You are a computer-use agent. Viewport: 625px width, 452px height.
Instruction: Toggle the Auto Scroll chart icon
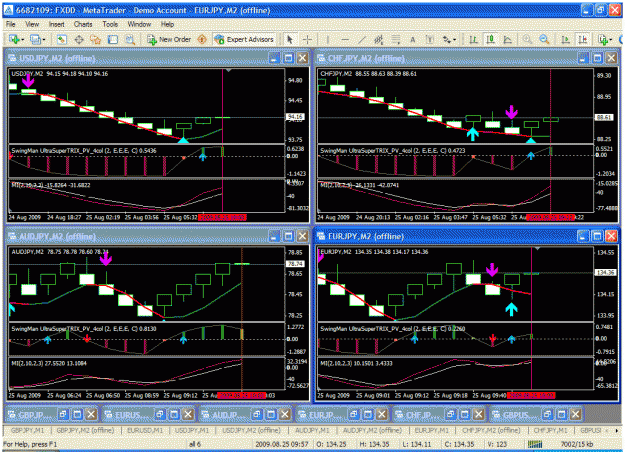565,39
